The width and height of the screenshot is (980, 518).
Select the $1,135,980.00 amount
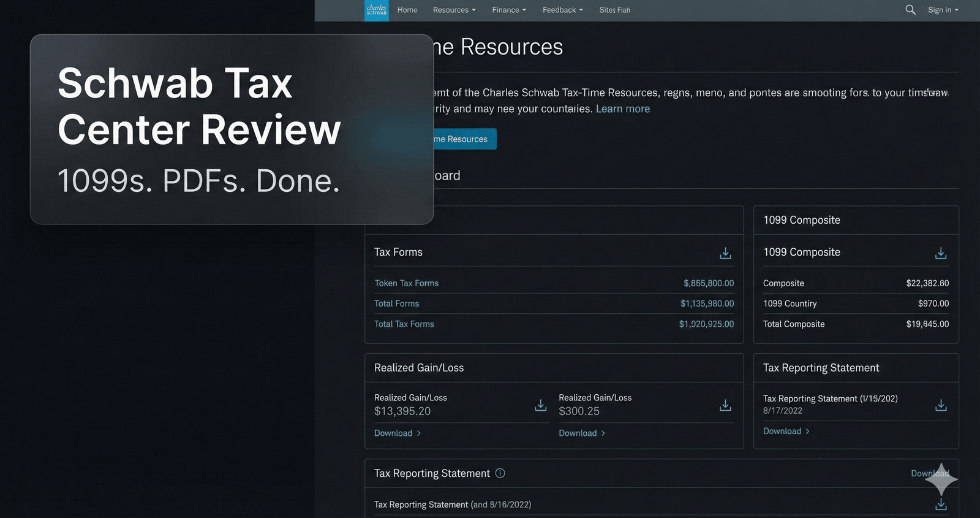pos(707,303)
